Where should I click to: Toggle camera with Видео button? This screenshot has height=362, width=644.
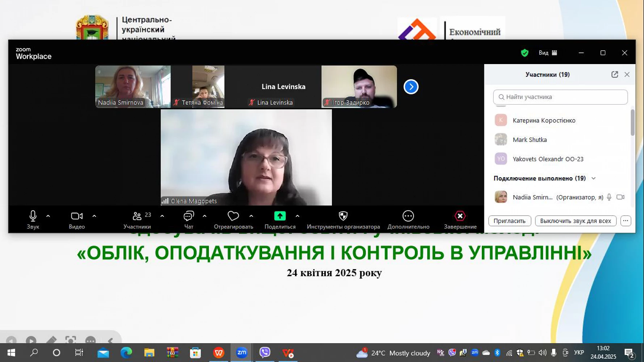pos(77,219)
